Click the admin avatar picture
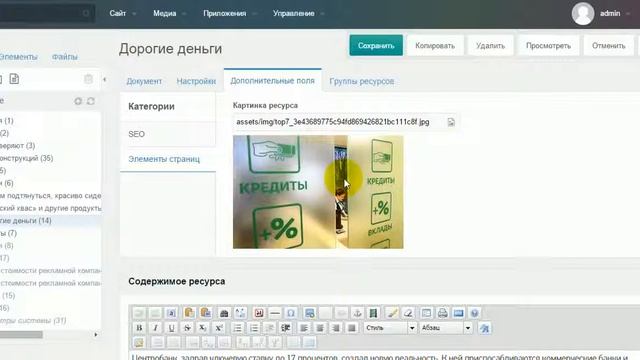 (582, 13)
